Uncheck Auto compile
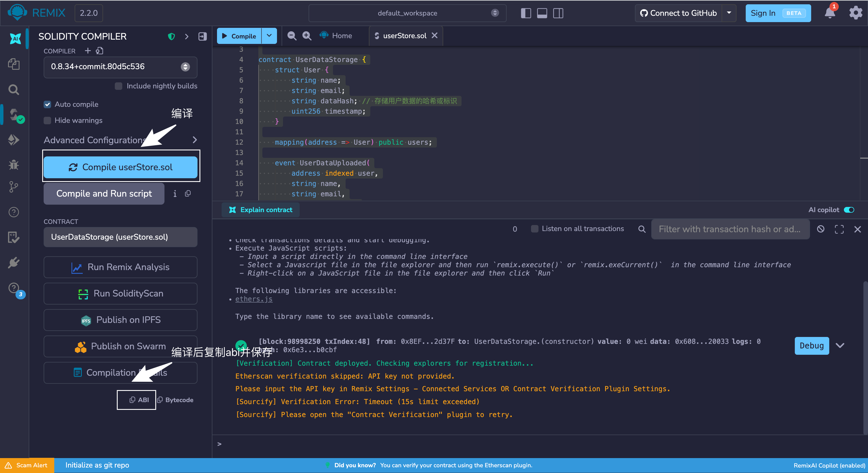Viewport: 868px width, 473px height. [48, 104]
